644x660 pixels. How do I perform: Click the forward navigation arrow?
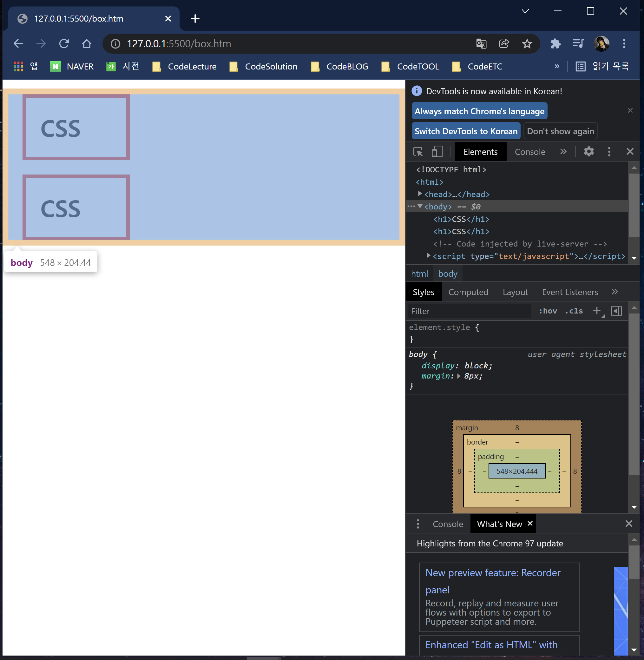41,44
